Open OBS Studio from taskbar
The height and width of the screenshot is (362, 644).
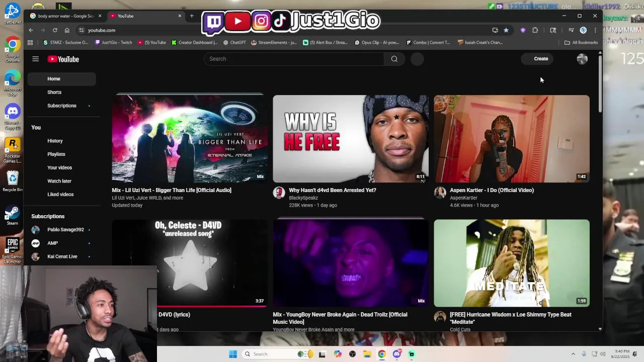(352, 354)
